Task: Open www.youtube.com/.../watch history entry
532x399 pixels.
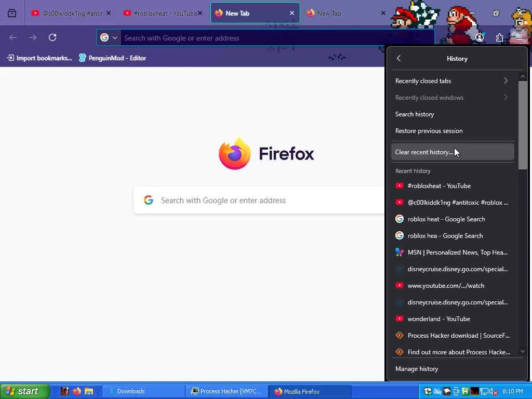Action: click(453, 286)
